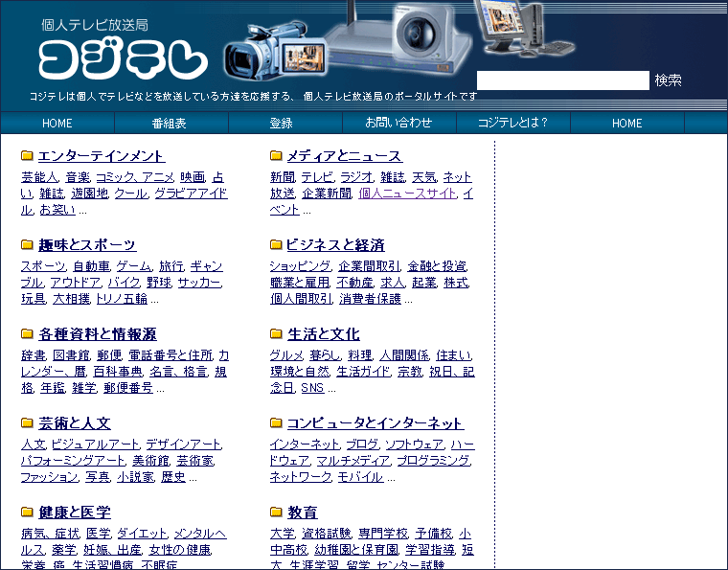Open the 番組表 navigation tab
Viewport: 728px width, 570px height.
170,124
